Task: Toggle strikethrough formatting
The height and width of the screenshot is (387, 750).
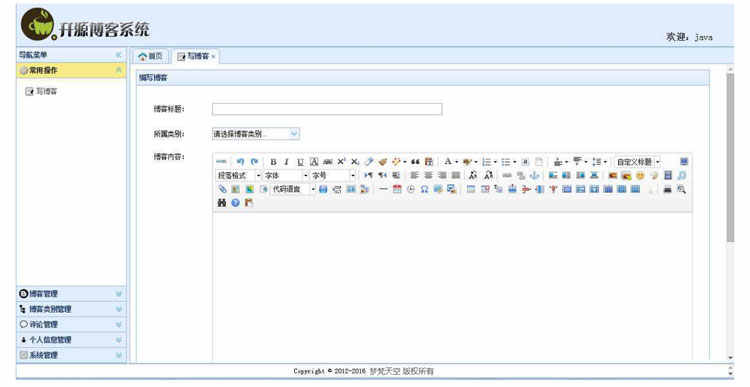Action: [328, 162]
